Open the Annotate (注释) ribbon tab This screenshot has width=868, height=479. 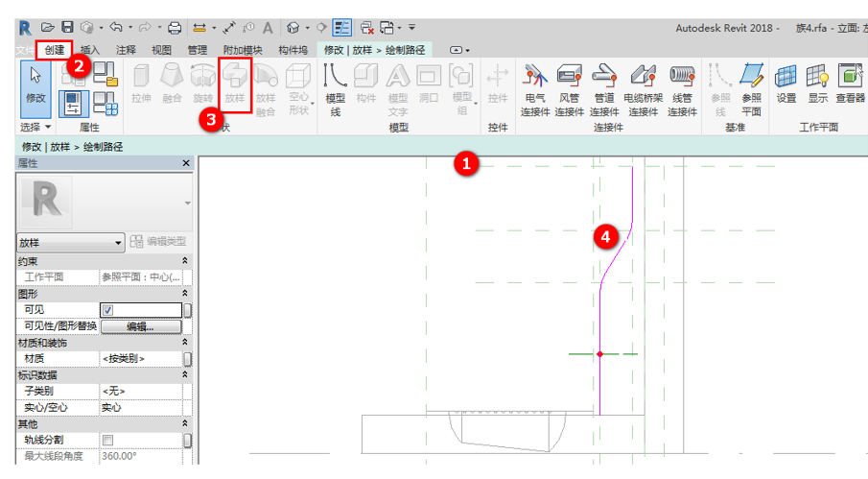[126, 50]
